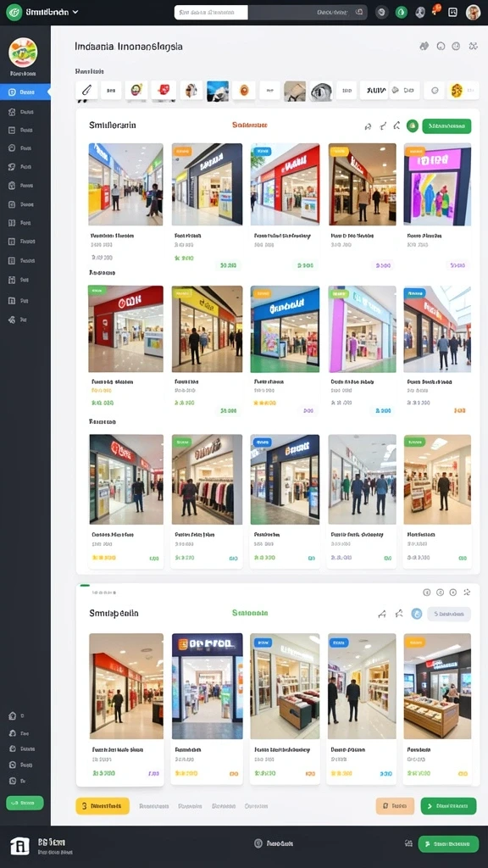The image size is (488, 868).
Task: Click the green circle icon beside first section button
Action: (x=413, y=125)
